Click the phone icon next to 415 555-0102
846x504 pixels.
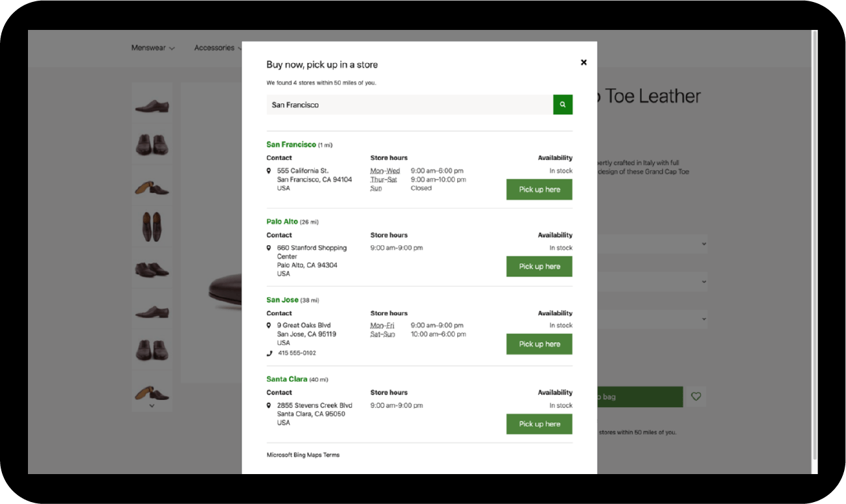coord(269,352)
